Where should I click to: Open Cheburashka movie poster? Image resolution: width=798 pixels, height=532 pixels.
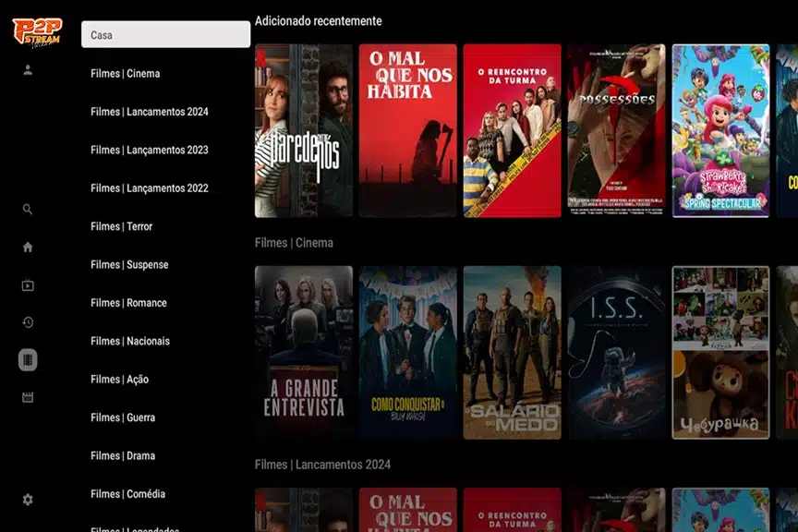(x=720, y=352)
